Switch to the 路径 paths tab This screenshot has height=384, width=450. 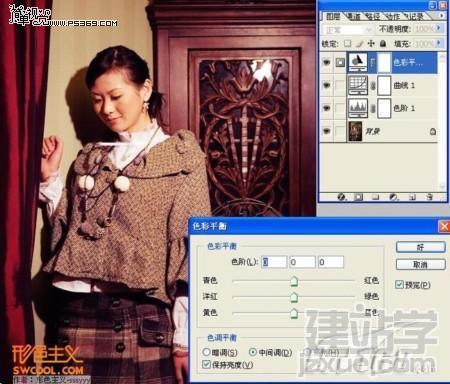click(x=373, y=16)
